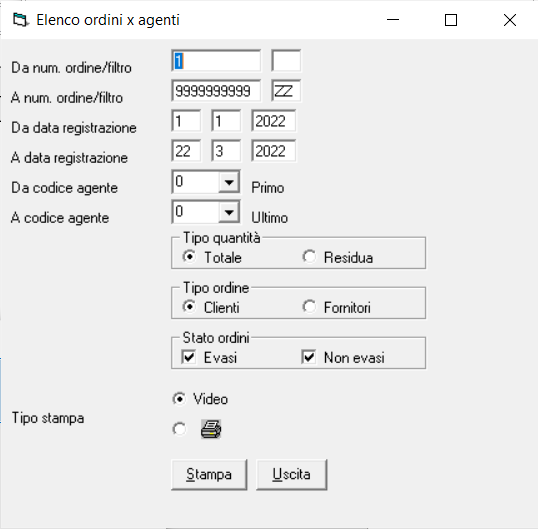538x529 pixels.
Task: Click the Stampa button
Action: point(209,474)
